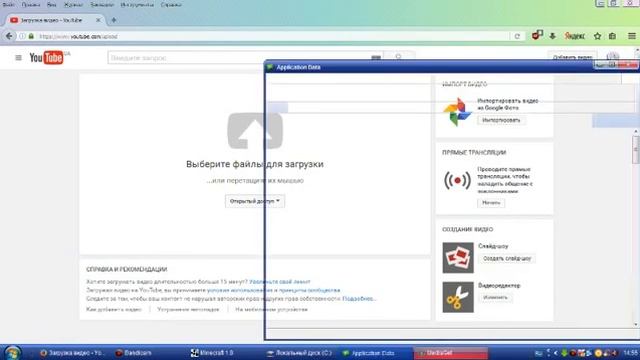Image resolution: width=640 pixels, height=360 pixels.
Task: Open the Справка menu
Action: click(171, 5)
